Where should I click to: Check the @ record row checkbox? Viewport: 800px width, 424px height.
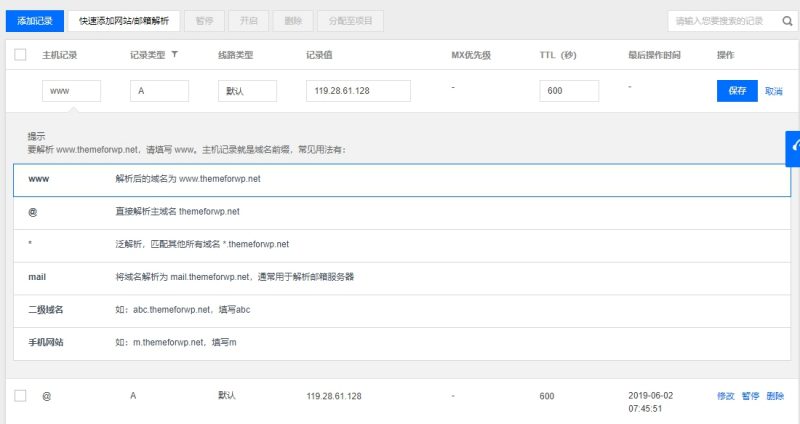tap(21, 396)
